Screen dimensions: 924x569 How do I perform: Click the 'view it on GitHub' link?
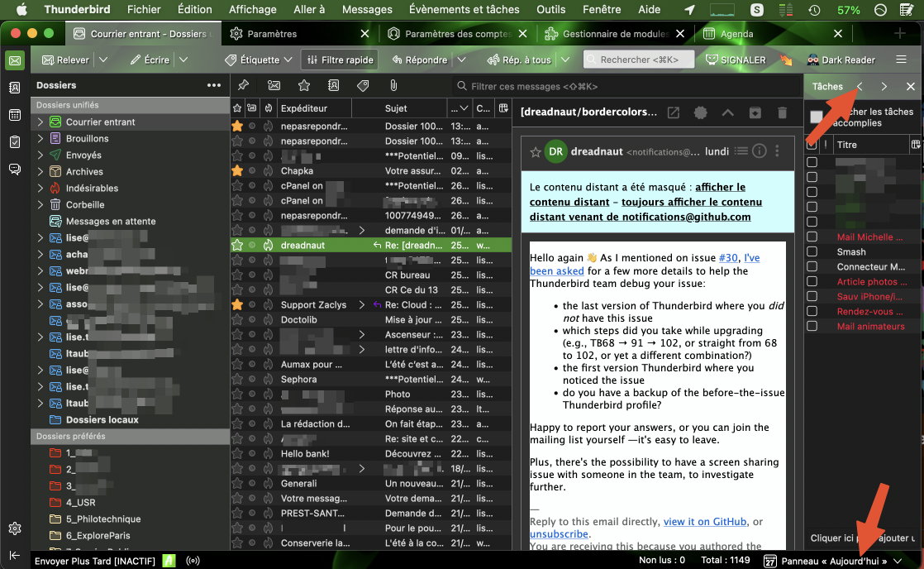tap(704, 522)
